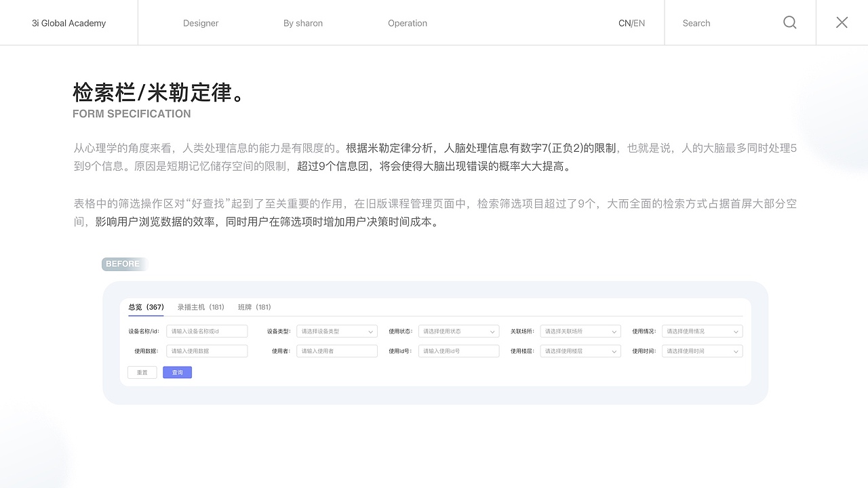868x488 pixels.
Task: Open the 使用情况 dropdown
Action: click(702, 331)
